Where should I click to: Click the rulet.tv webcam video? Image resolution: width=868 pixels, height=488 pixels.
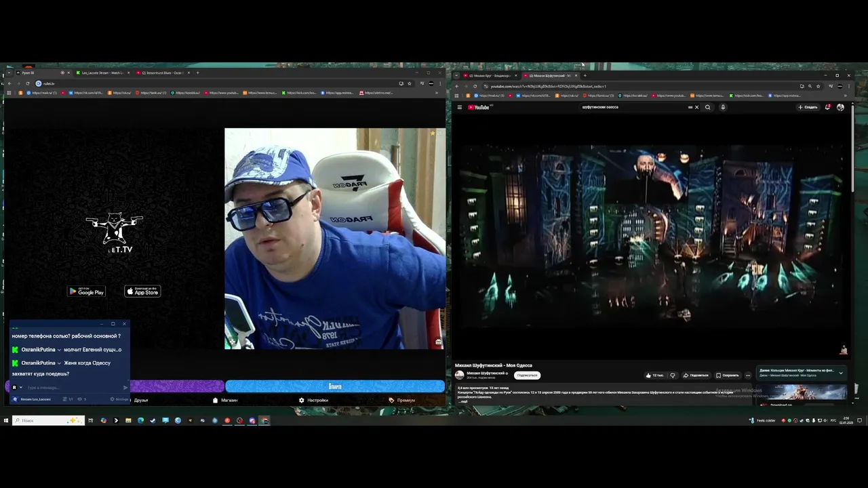(335, 239)
